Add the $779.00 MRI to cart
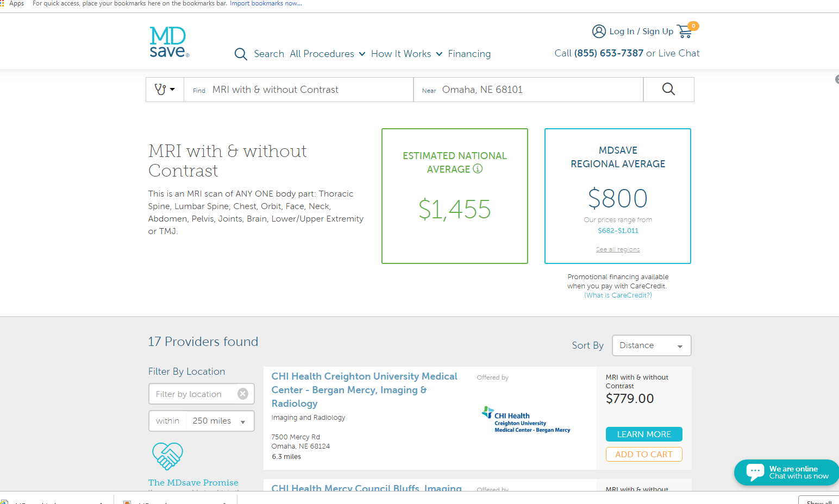The width and height of the screenshot is (839, 504). coord(644,455)
